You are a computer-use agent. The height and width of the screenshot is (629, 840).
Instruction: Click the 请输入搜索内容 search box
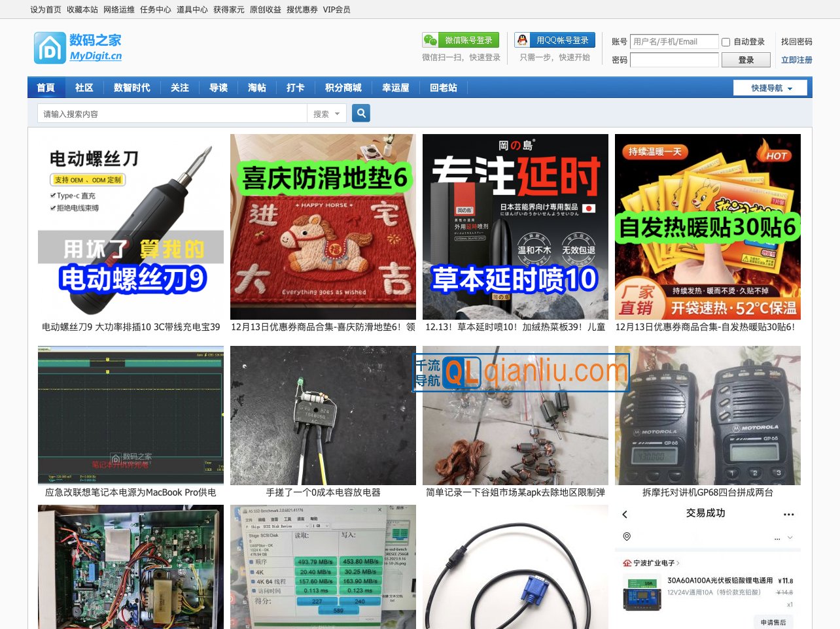pos(172,112)
